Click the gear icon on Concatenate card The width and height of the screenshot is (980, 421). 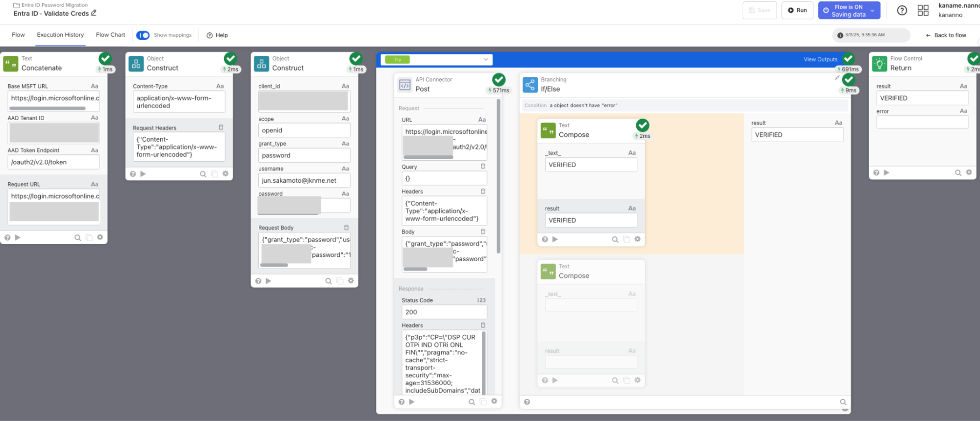100,237
